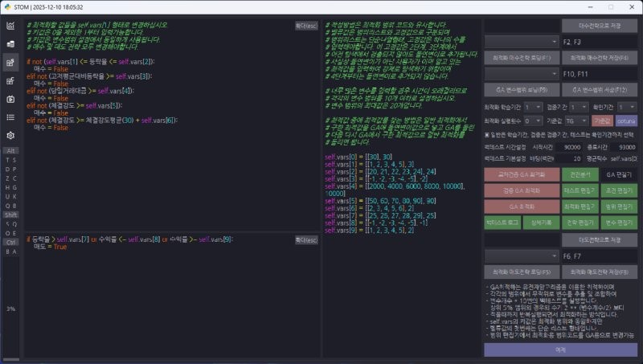Select the purple optuna button
The width and height of the screenshot is (643, 364).
(626, 120)
